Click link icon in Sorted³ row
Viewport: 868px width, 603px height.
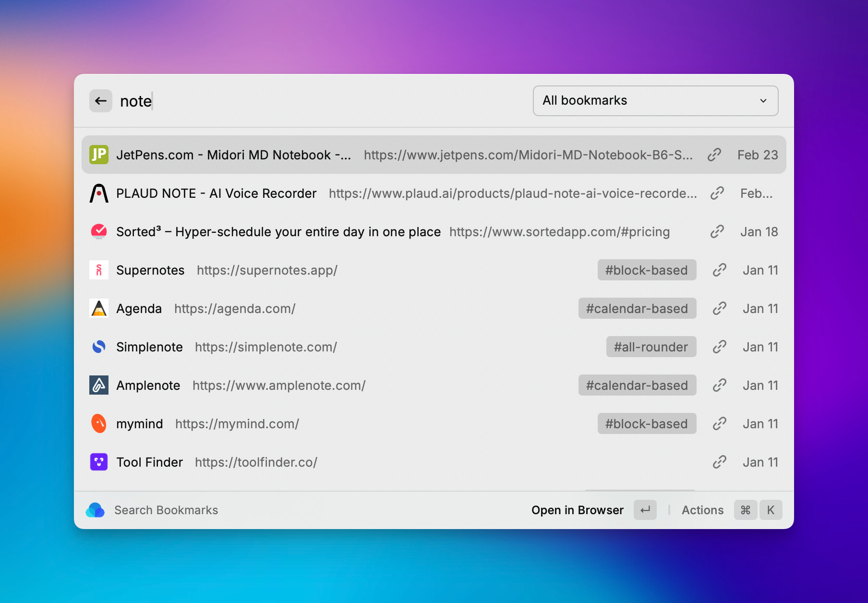pyautogui.click(x=717, y=231)
